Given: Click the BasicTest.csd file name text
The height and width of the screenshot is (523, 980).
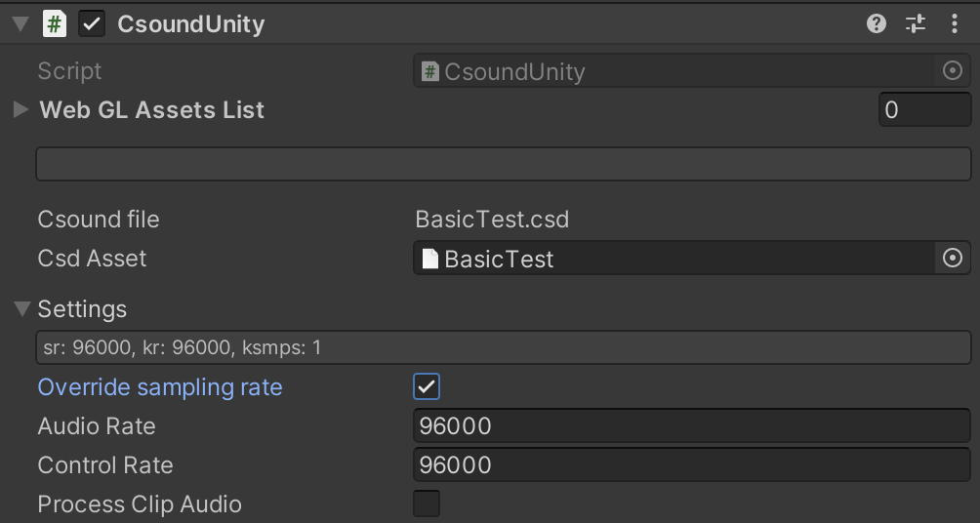Looking at the screenshot, I should (492, 220).
